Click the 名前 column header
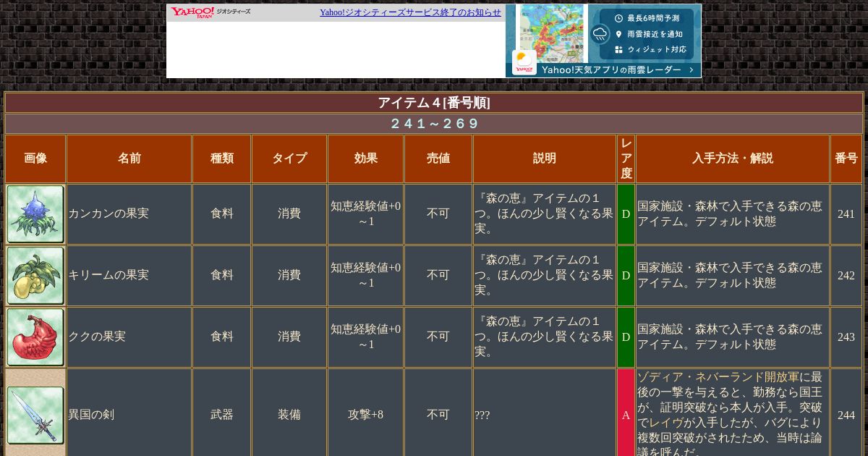 coord(129,159)
